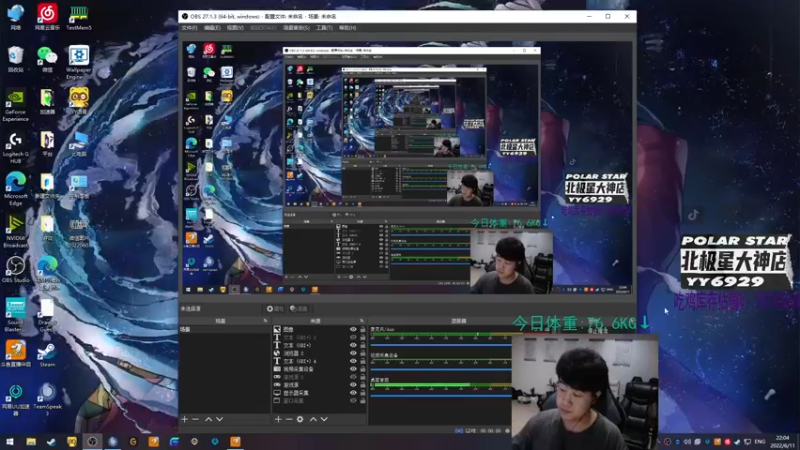Launch Microsoft Edge from the desktop
This screenshot has height=450, width=800.
point(15,189)
